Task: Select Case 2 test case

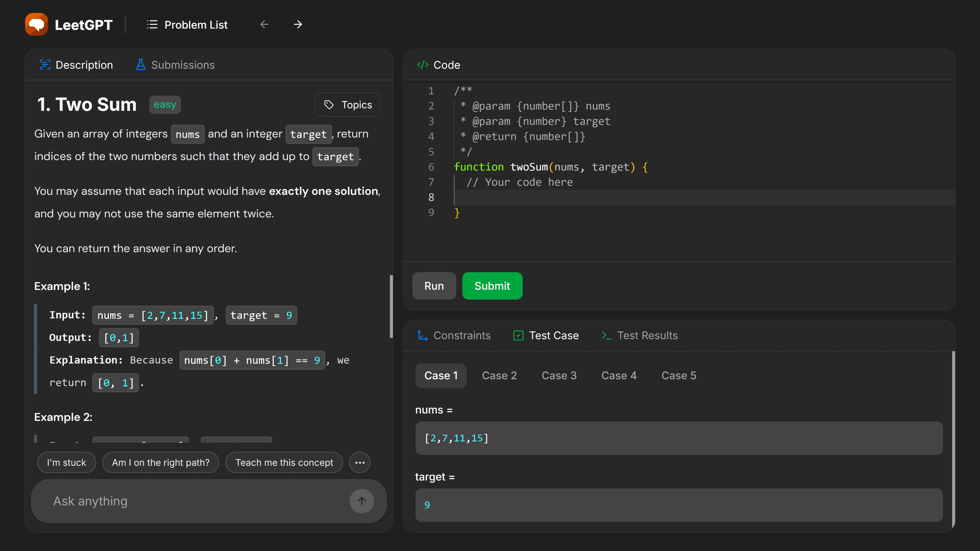Action: coord(499,376)
